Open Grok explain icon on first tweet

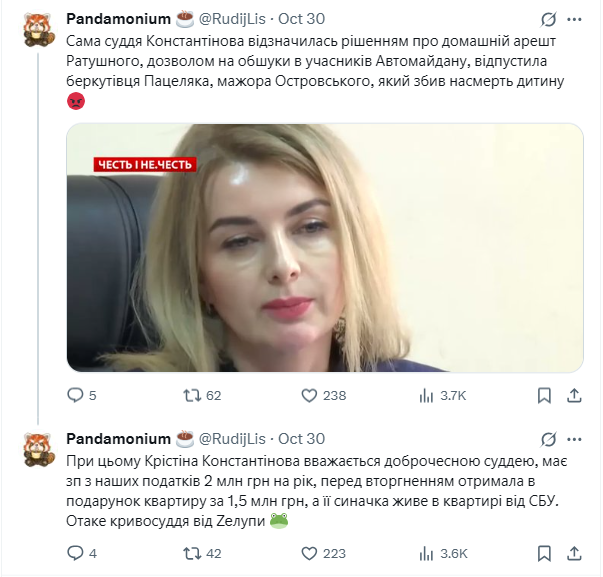coord(548,19)
